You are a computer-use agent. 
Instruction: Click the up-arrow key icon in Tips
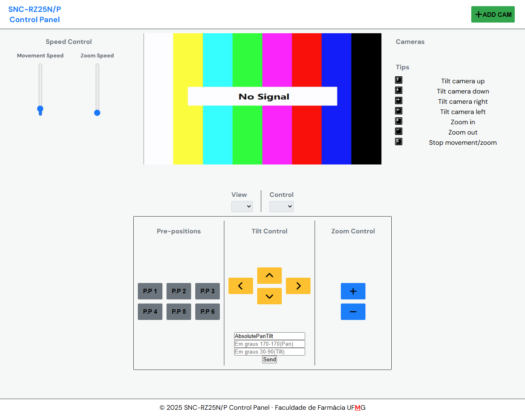click(x=399, y=80)
